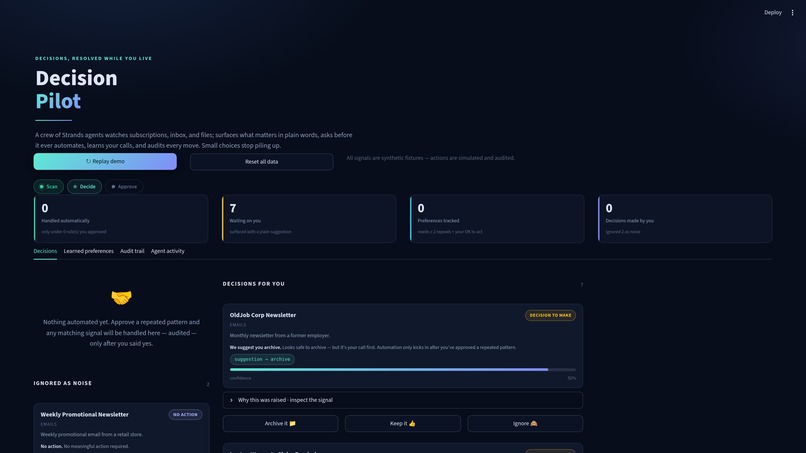Click the chevron beside 'Why this was raised'

click(231, 400)
